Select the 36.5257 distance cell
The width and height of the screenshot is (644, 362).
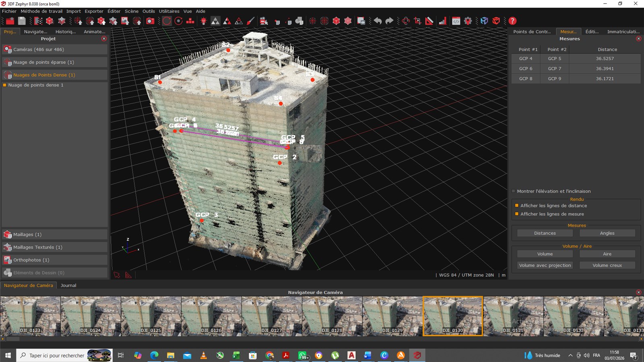[x=605, y=58]
